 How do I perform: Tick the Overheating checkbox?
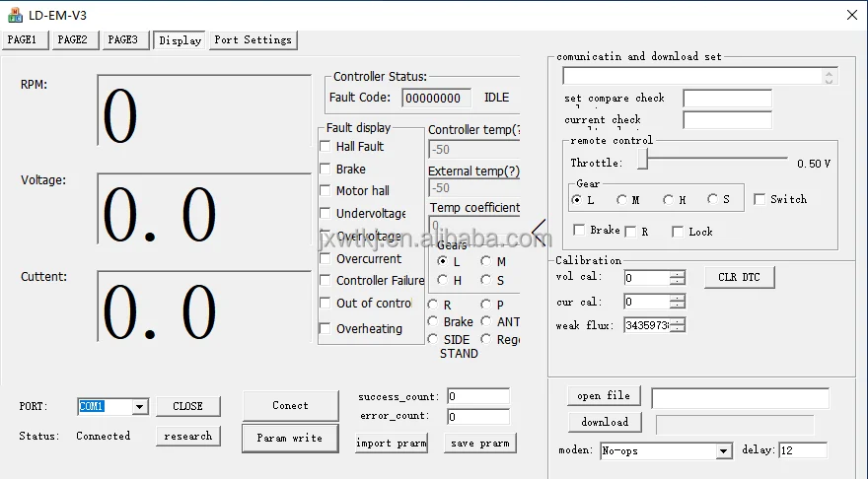[325, 328]
